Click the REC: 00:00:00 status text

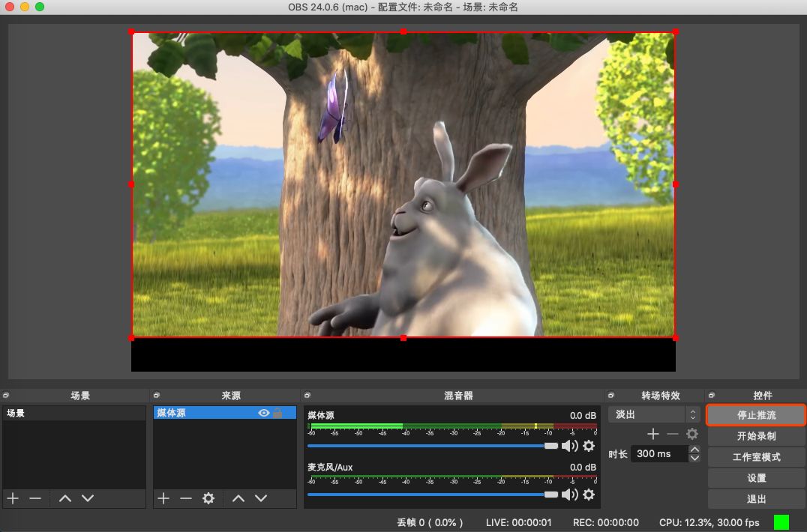606,522
